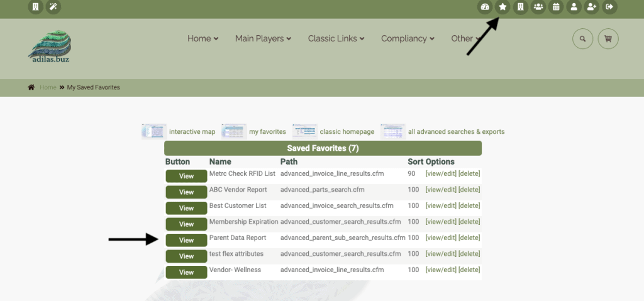Image resolution: width=644 pixels, height=301 pixels.
Task: Open favorites via the star icon
Action: (502, 7)
